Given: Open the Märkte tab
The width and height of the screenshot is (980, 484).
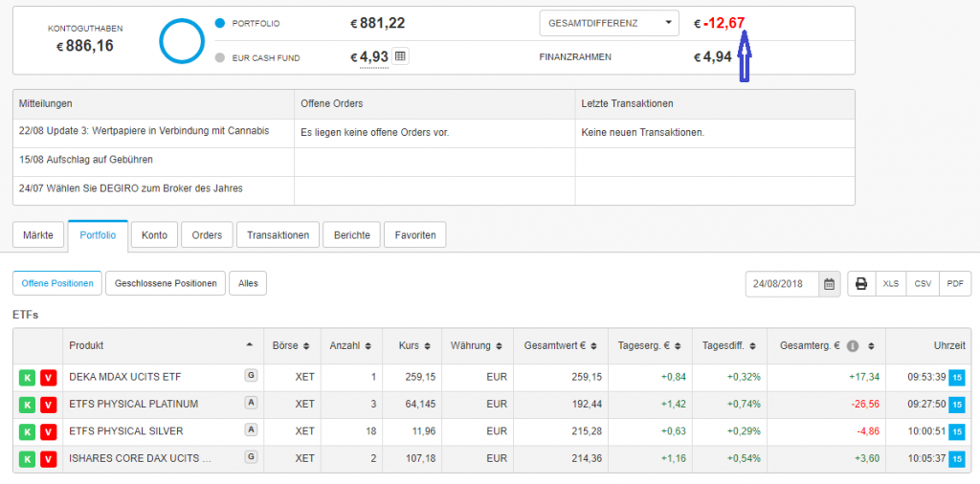Looking at the screenshot, I should pyautogui.click(x=39, y=235).
